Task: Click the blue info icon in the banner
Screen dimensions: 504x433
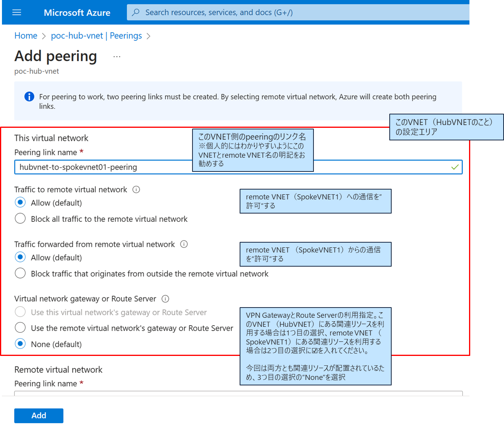Action: [x=29, y=97]
